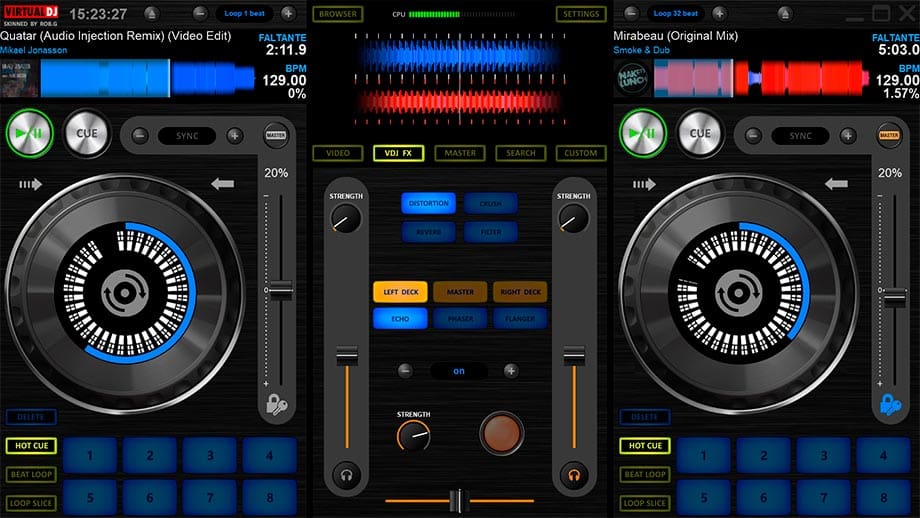This screenshot has height=518, width=920.
Task: Hit the CUE button on left deck
Action: 87,133
